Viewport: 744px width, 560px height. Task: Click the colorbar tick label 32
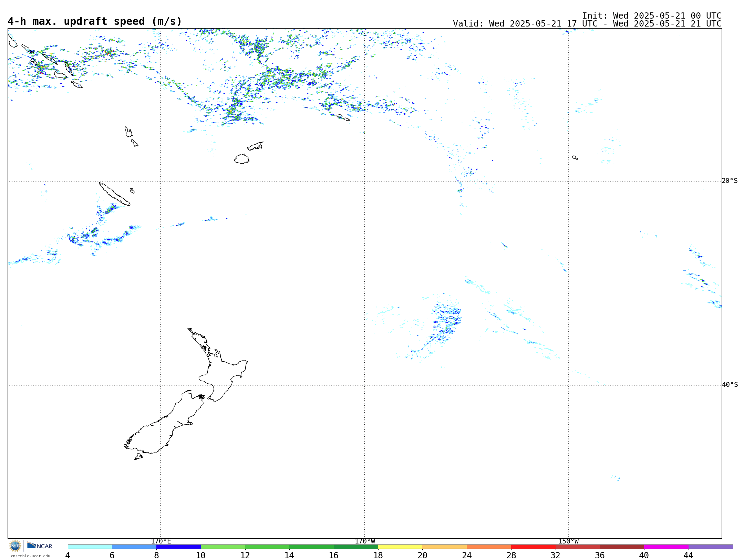click(556, 555)
